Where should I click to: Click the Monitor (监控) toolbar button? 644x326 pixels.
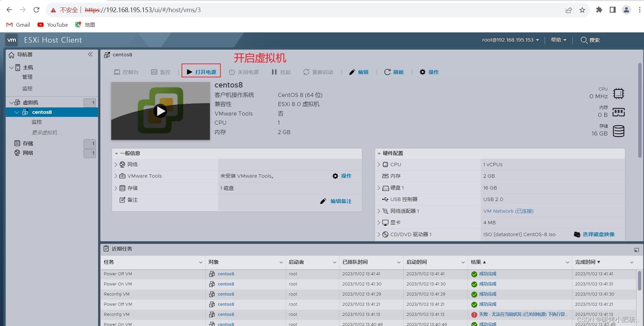point(161,72)
